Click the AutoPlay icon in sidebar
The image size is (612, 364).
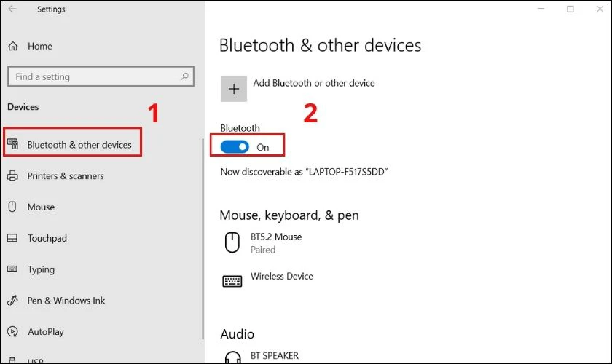pos(12,332)
